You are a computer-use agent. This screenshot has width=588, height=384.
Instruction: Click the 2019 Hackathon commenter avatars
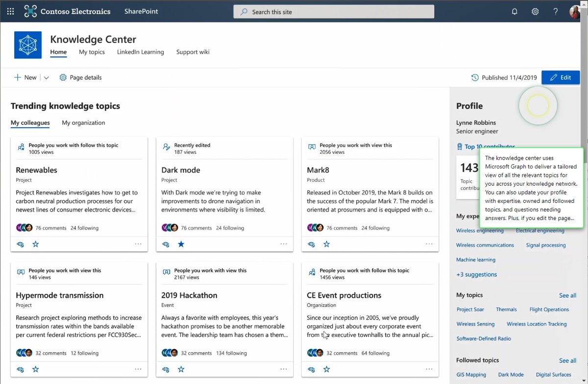tap(170, 353)
